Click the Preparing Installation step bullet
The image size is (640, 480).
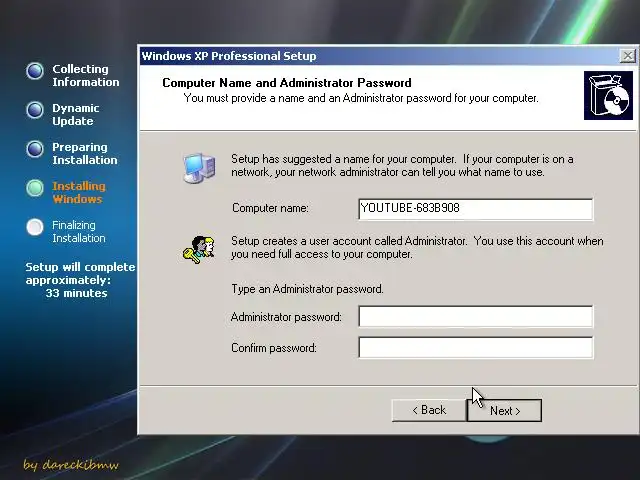coord(35,149)
